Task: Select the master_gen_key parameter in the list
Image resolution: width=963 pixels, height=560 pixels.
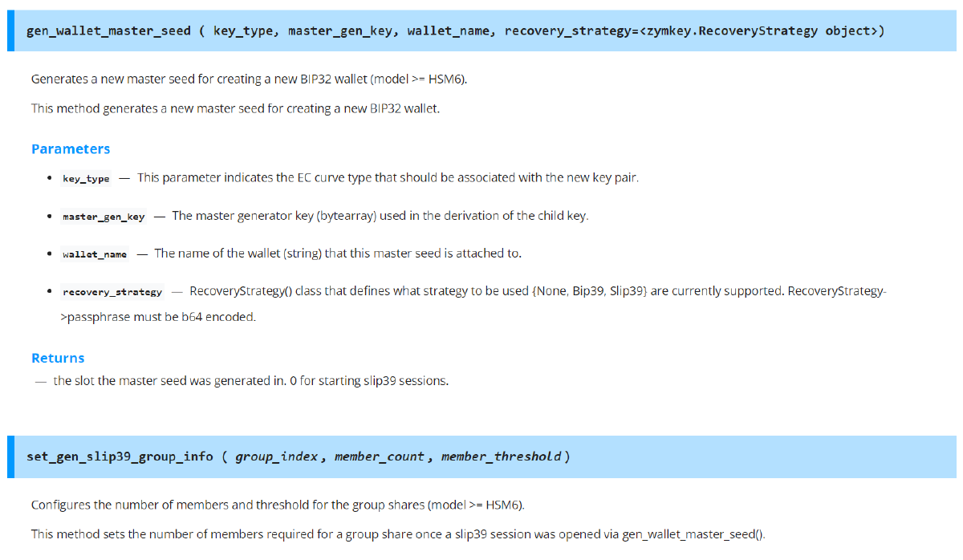Action: click(x=104, y=217)
